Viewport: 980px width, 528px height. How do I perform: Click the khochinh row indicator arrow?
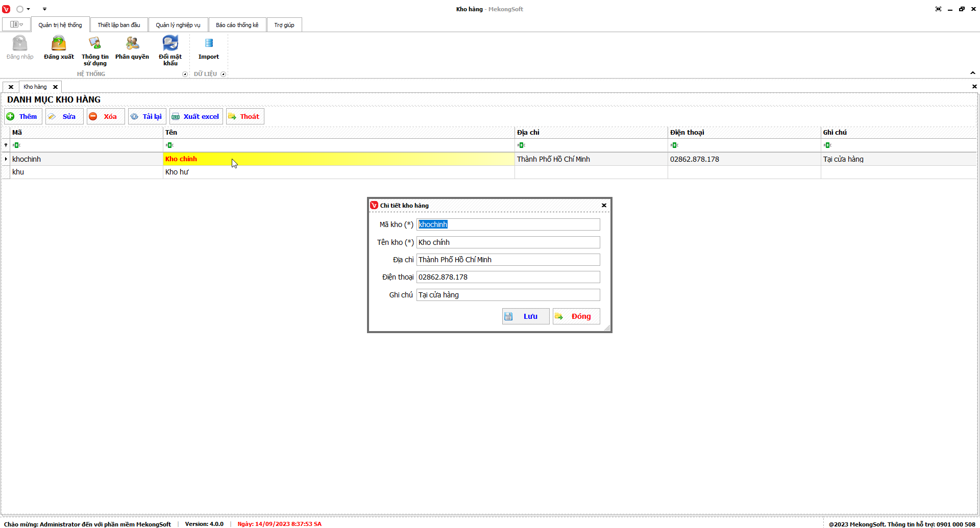(6, 159)
